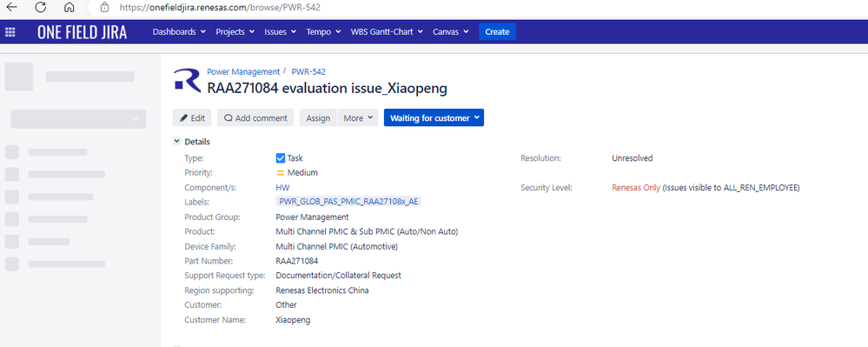Click the issue title RAA271084 evaluation issue_Xiaopeng
This screenshot has width=868, height=347.
coord(328,88)
